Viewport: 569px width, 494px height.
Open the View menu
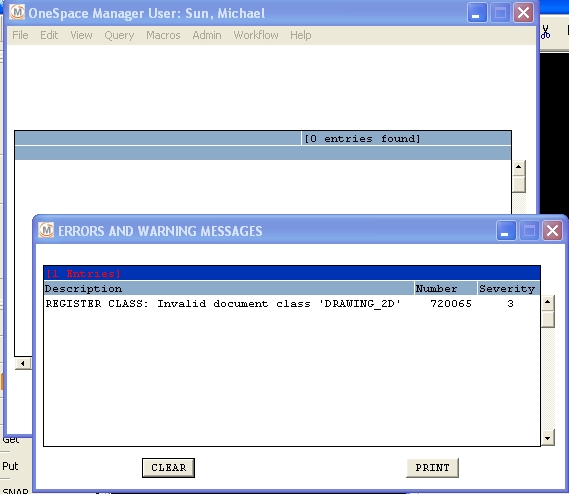pyautogui.click(x=81, y=35)
